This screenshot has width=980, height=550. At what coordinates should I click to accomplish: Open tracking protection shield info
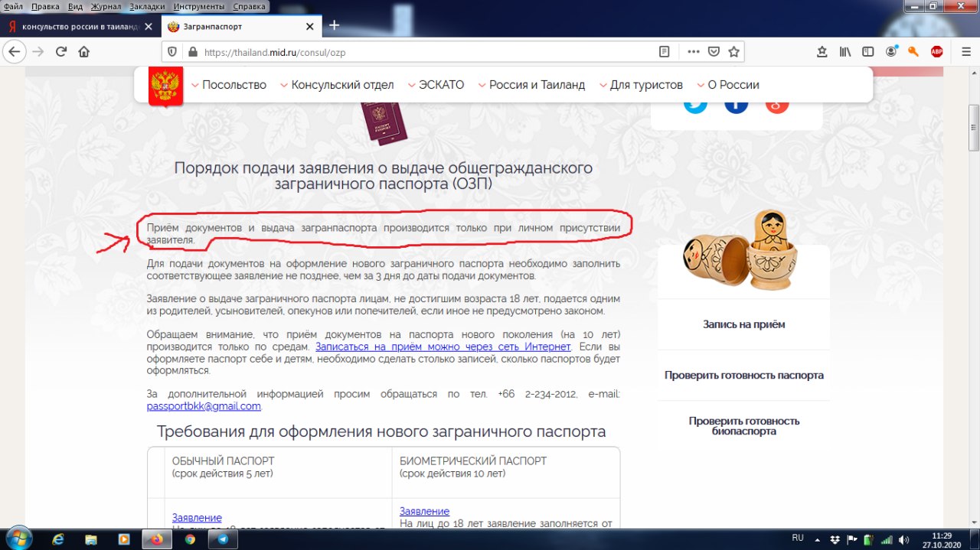(x=172, y=52)
